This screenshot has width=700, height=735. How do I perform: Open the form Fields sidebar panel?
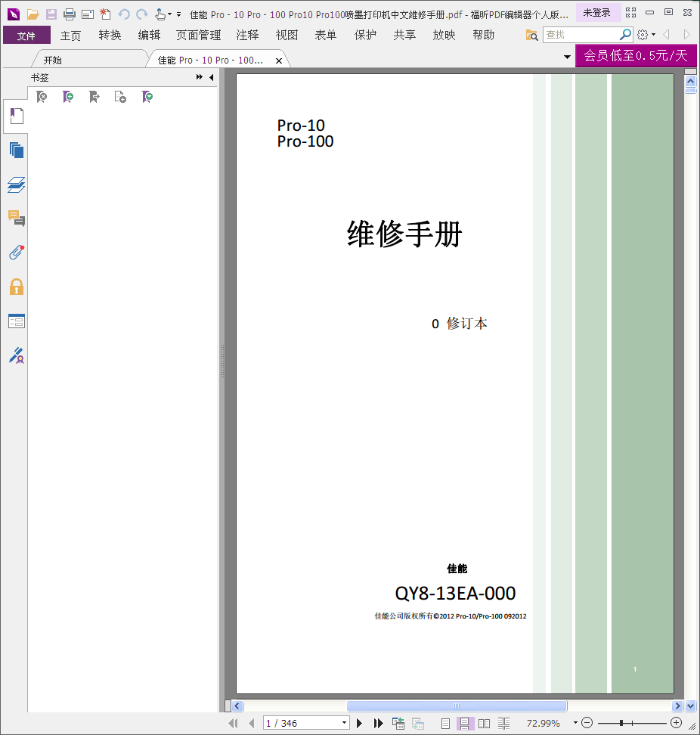click(x=17, y=321)
